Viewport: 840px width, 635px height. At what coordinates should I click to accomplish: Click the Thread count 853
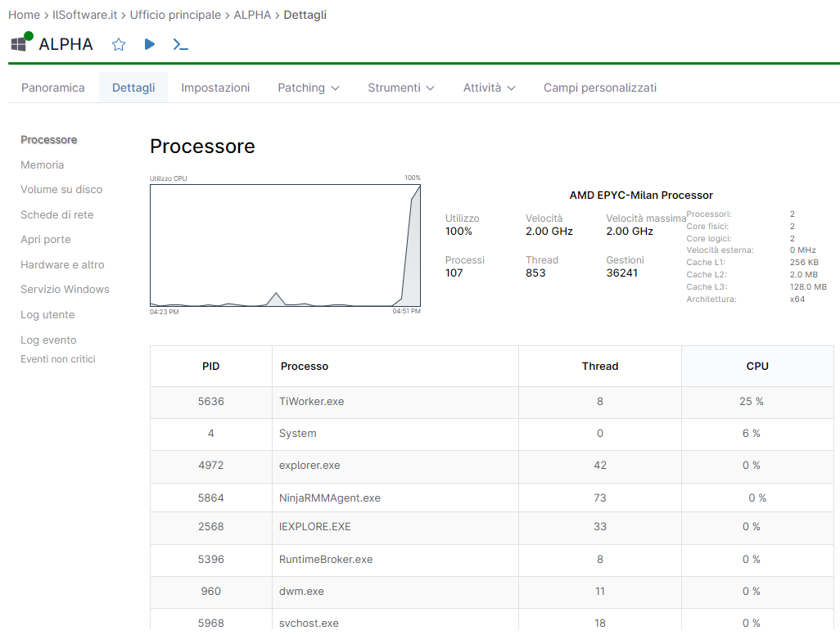[535, 273]
